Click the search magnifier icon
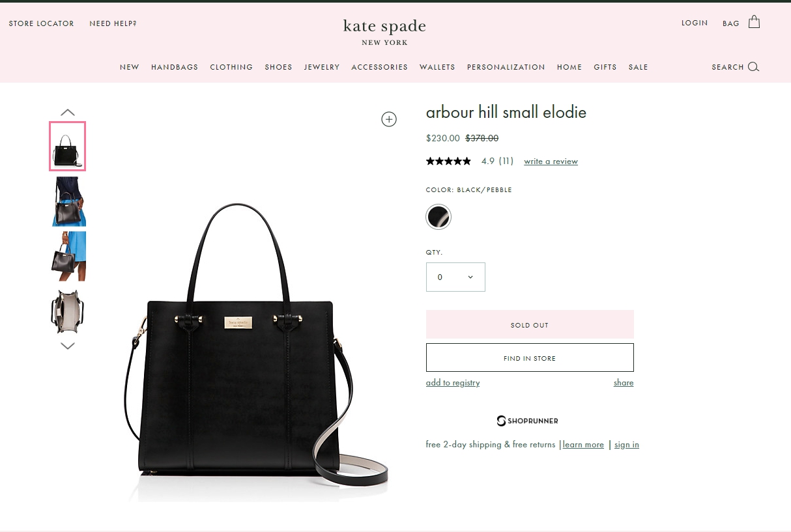Image resolution: width=791 pixels, height=532 pixels. [753, 67]
